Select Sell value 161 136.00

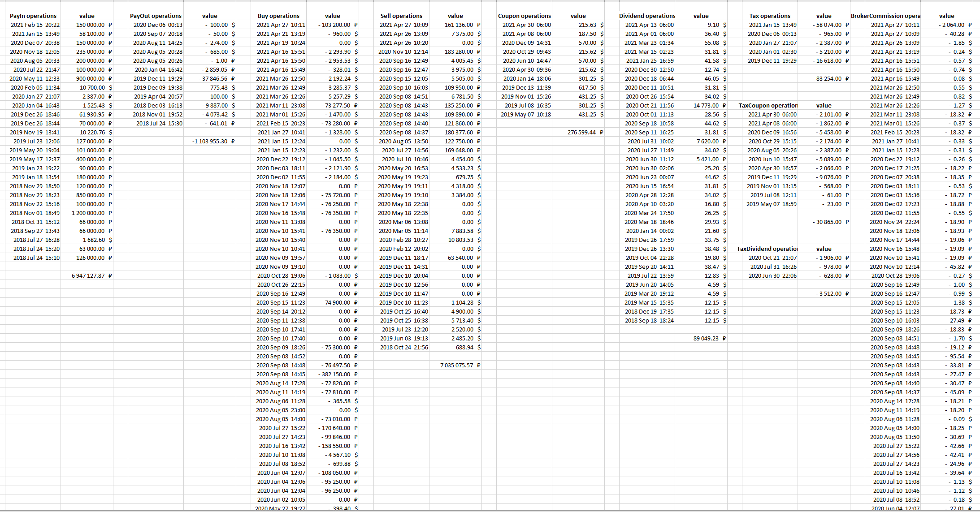click(455, 25)
